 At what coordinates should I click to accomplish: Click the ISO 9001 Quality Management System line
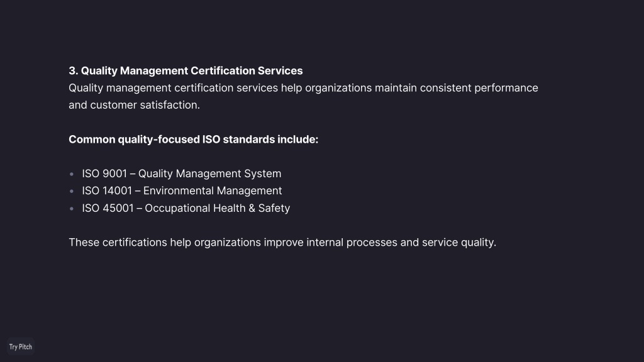[182, 173]
